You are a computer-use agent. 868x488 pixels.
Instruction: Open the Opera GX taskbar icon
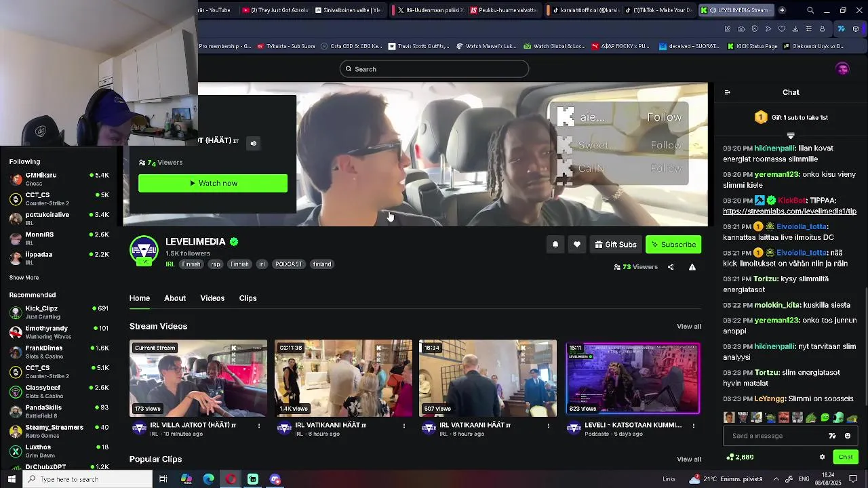point(231,479)
